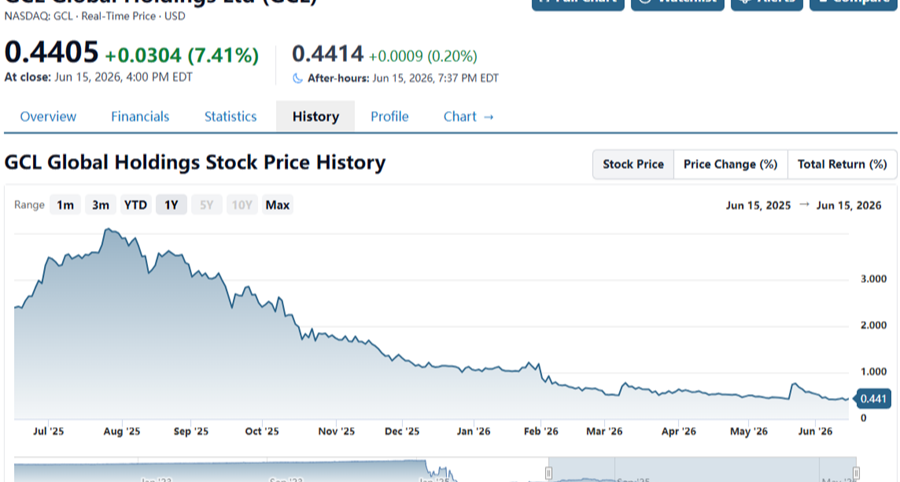900x482 pixels.
Task: Click the 1.000 y-axis value
Action: pyautogui.click(x=874, y=372)
